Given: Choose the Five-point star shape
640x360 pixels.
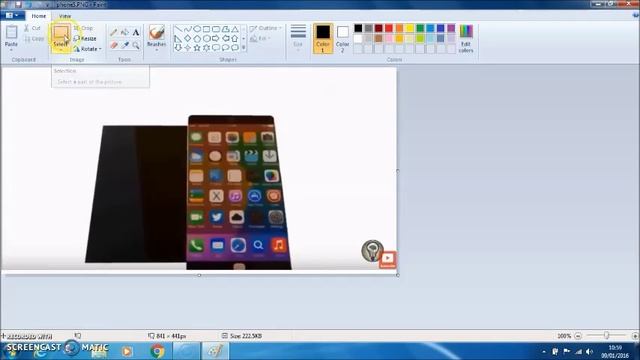Looking at the screenshot, I should pos(197,48).
